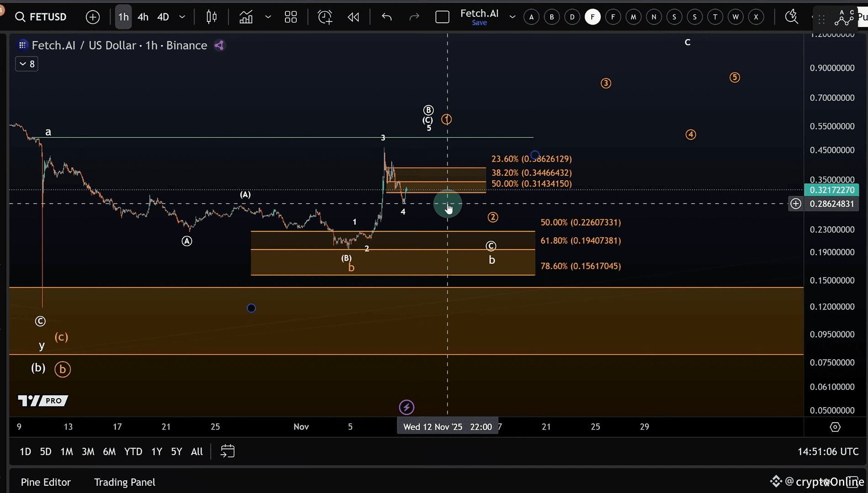
Task: Toggle the fullscreen layout square button
Action: tap(442, 17)
